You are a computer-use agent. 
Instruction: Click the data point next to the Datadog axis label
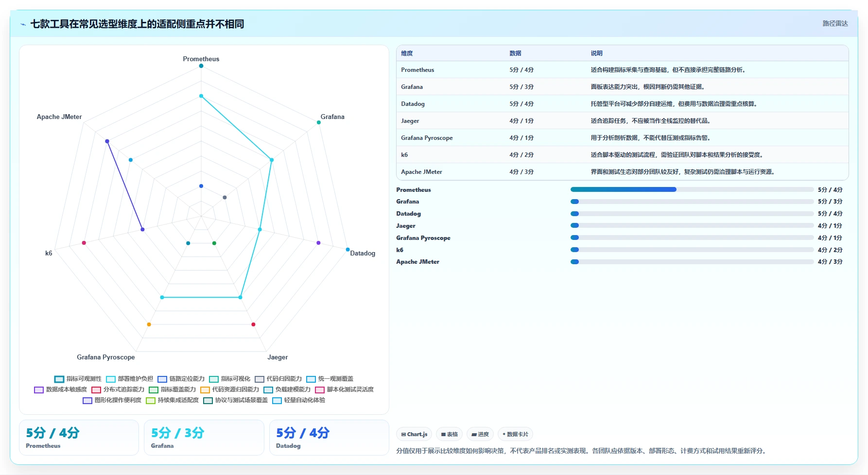point(347,250)
